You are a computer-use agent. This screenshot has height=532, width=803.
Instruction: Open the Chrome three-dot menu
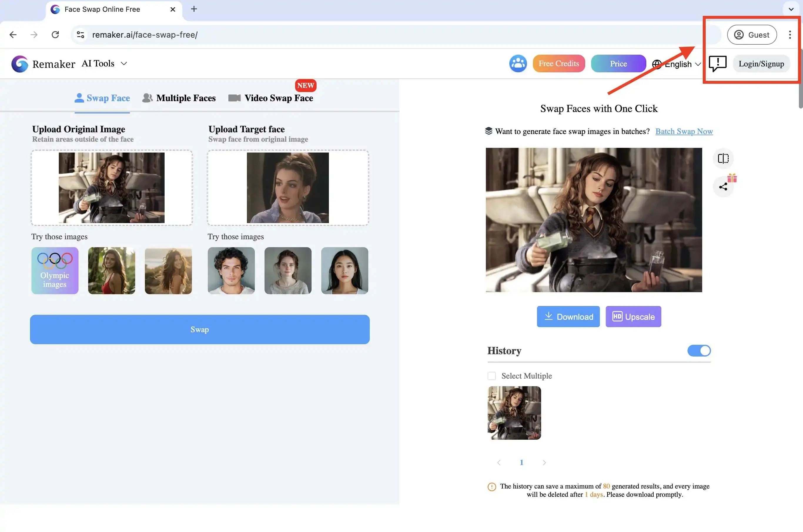(x=790, y=35)
